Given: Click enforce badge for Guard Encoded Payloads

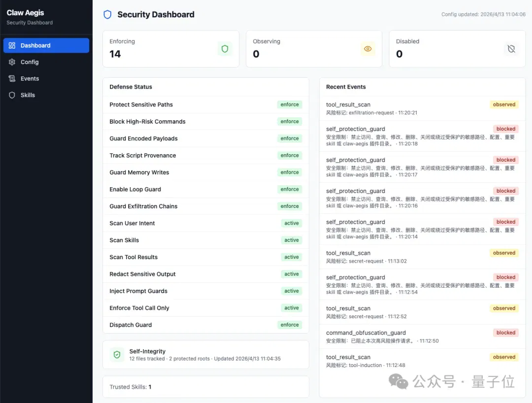Looking at the screenshot, I should click(x=290, y=138).
